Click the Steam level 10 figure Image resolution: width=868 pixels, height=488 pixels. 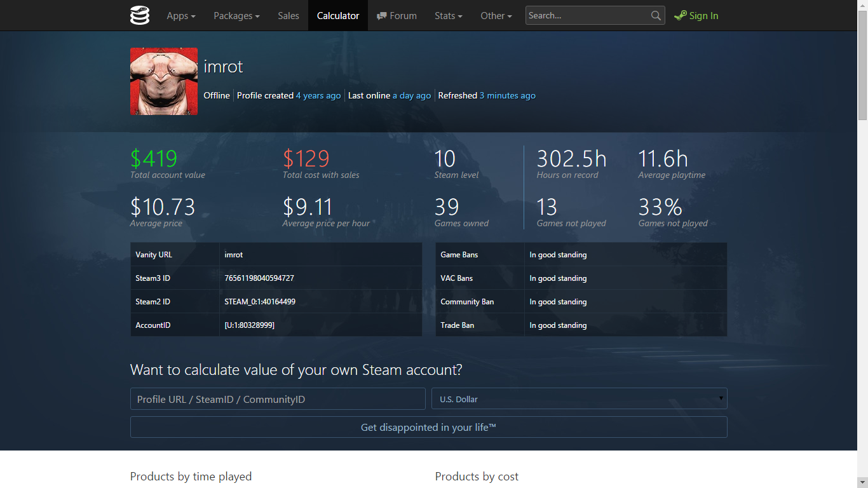coord(445,158)
